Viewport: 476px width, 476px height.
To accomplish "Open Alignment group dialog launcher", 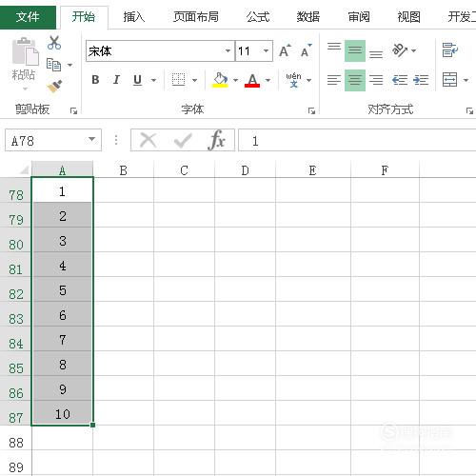I will pos(469,110).
